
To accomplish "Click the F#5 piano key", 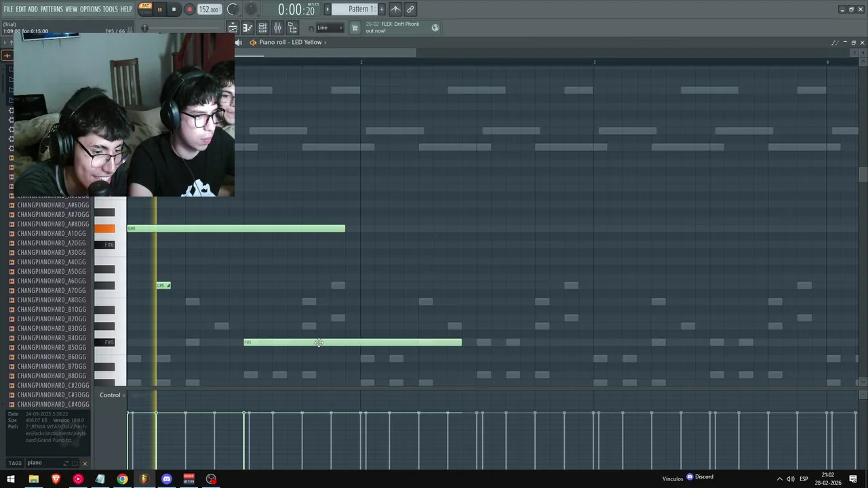I will click(x=104, y=342).
